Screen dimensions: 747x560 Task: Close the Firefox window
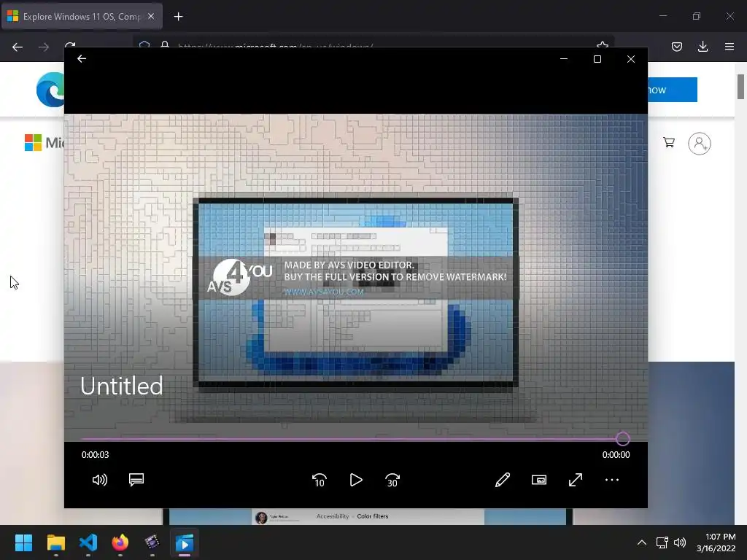(x=729, y=16)
